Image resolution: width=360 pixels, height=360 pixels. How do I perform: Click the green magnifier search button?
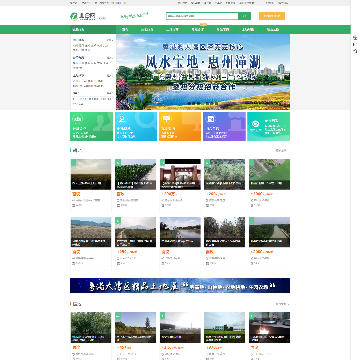tap(244, 16)
